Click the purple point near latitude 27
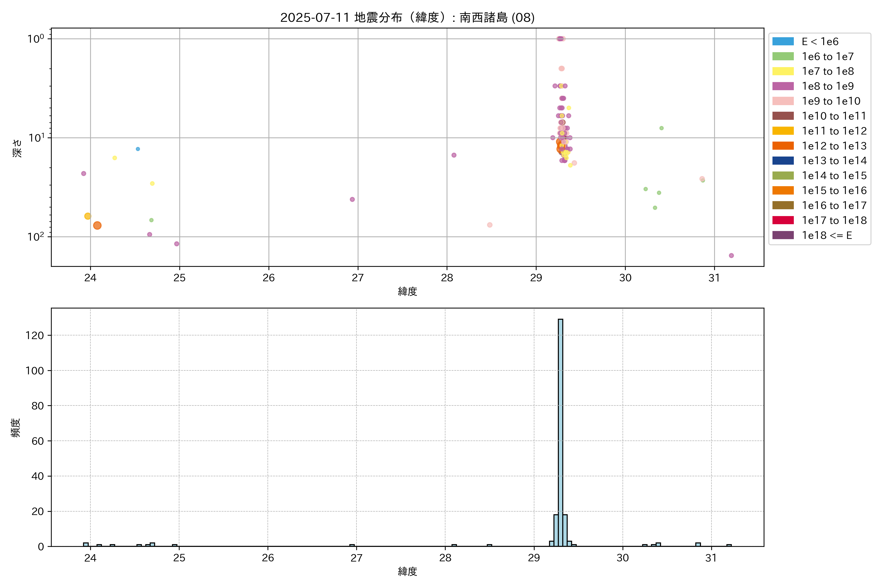This screenshot has height=588, width=882. coord(352,199)
